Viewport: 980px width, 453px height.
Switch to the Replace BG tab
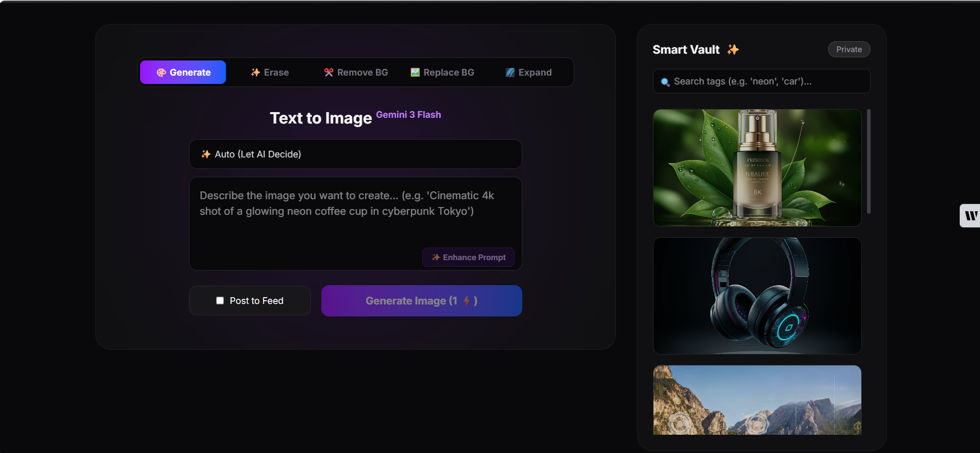pos(443,72)
